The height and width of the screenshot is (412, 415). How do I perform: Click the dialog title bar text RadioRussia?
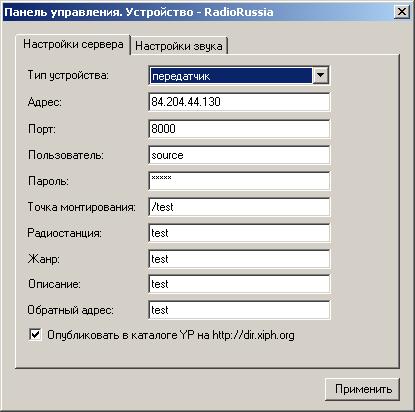click(x=239, y=12)
